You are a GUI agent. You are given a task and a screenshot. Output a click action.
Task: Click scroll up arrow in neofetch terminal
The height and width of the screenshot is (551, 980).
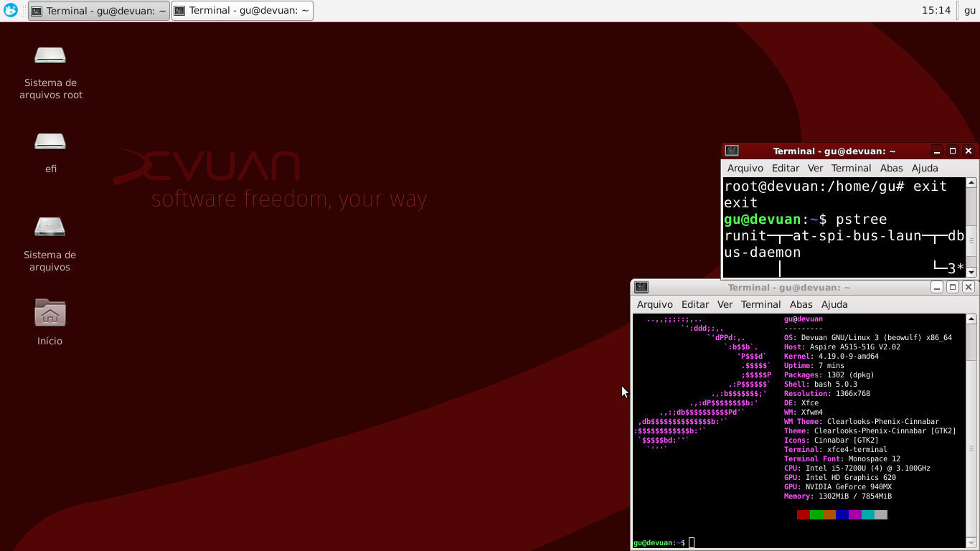point(971,319)
